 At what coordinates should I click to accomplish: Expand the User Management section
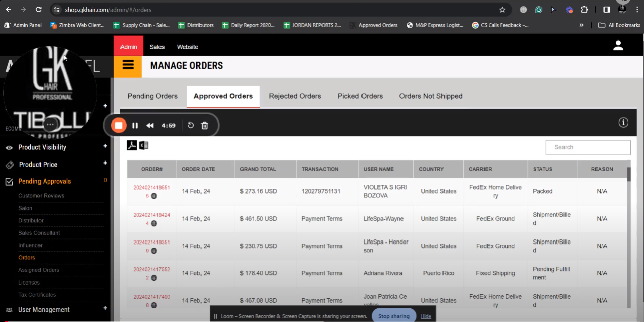(105, 308)
